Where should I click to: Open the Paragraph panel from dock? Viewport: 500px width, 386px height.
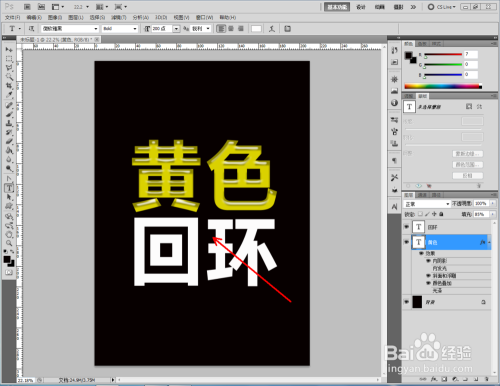pos(394,161)
